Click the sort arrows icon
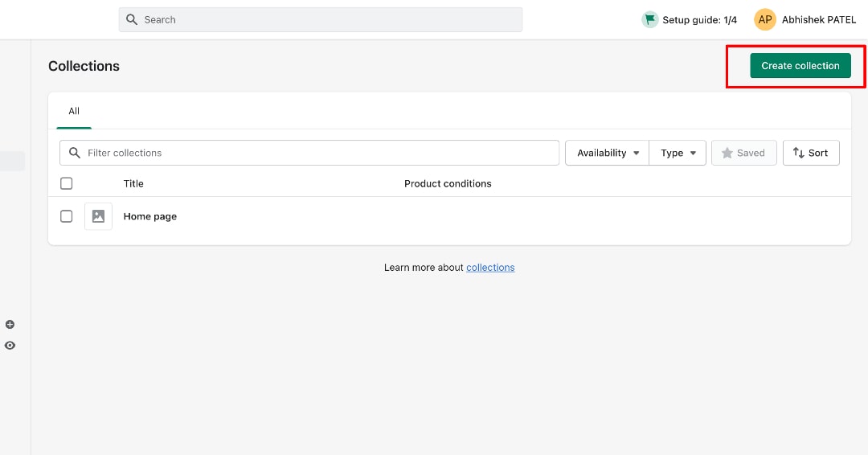 (x=798, y=153)
